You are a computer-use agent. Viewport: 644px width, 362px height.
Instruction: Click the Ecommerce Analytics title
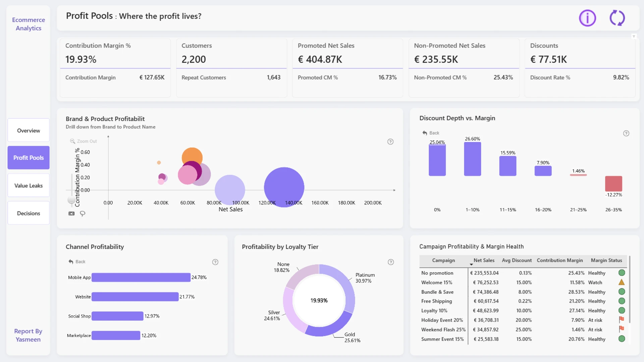pos(29,24)
